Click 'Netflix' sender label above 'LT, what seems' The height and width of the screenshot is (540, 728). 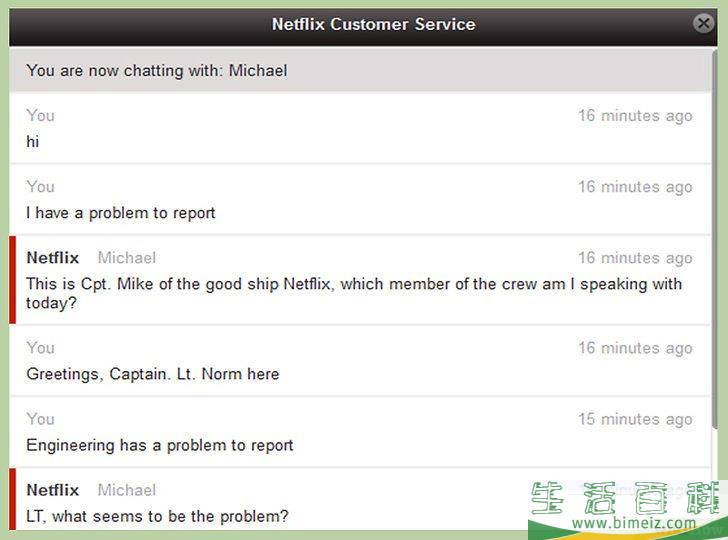52,490
